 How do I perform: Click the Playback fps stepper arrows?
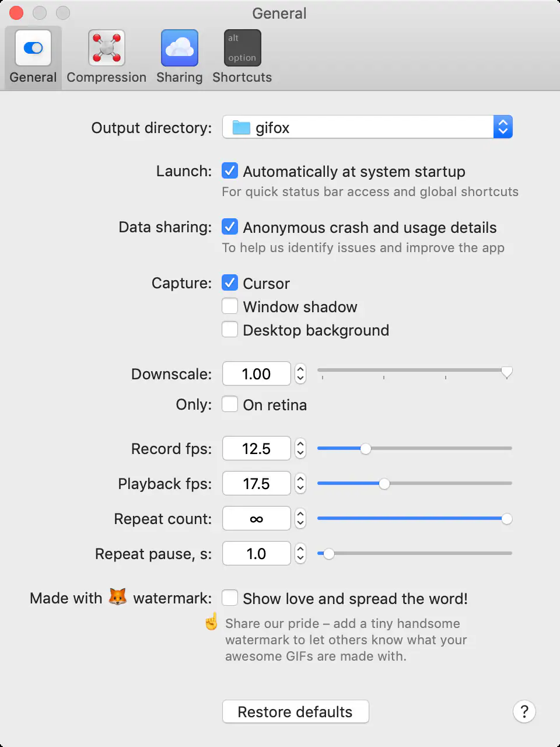300,483
